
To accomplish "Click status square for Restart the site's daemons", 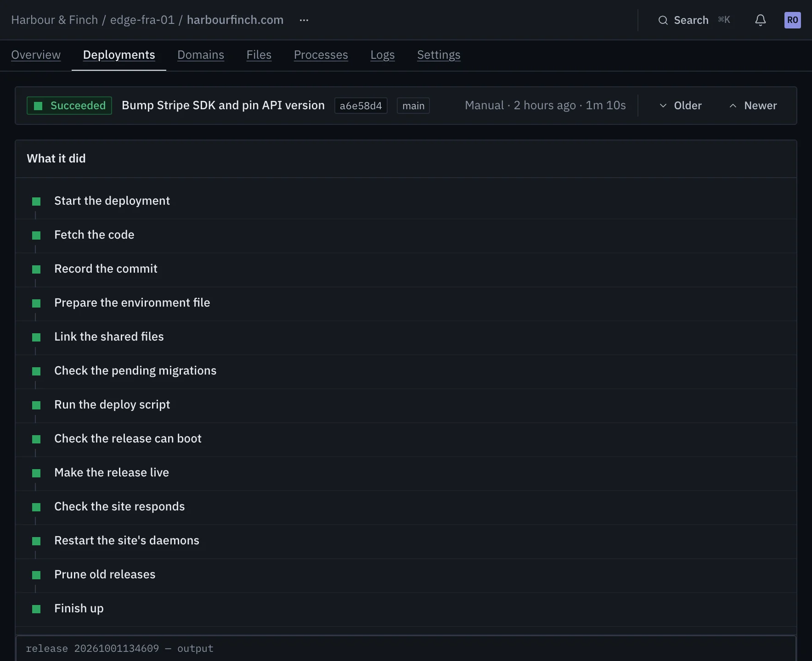I will 36,541.
